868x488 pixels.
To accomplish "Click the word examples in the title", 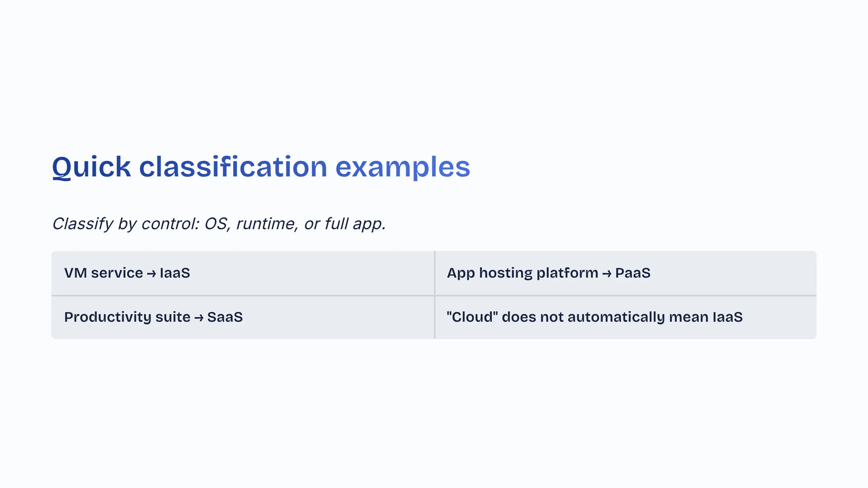I will tap(402, 167).
